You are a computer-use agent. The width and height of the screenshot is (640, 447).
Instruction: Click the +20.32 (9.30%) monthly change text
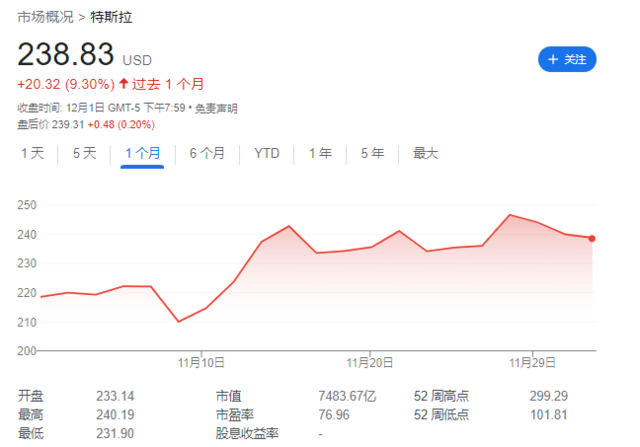point(66,85)
